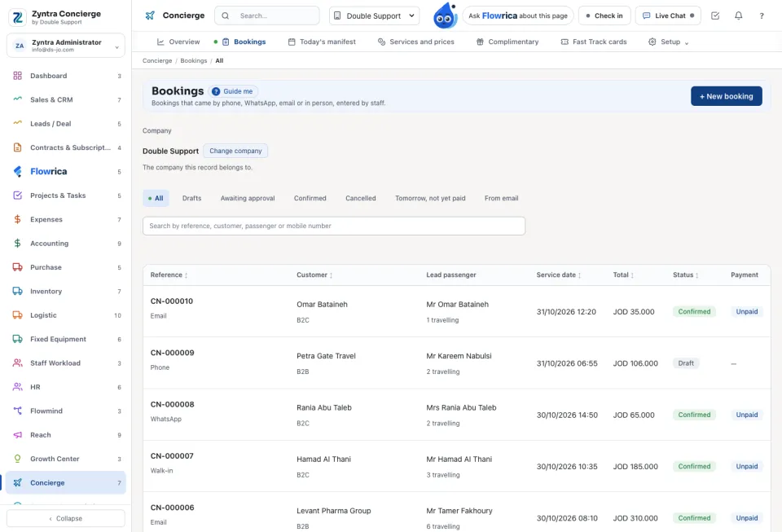Click Bookings breadcrumb link

pyautogui.click(x=194, y=61)
